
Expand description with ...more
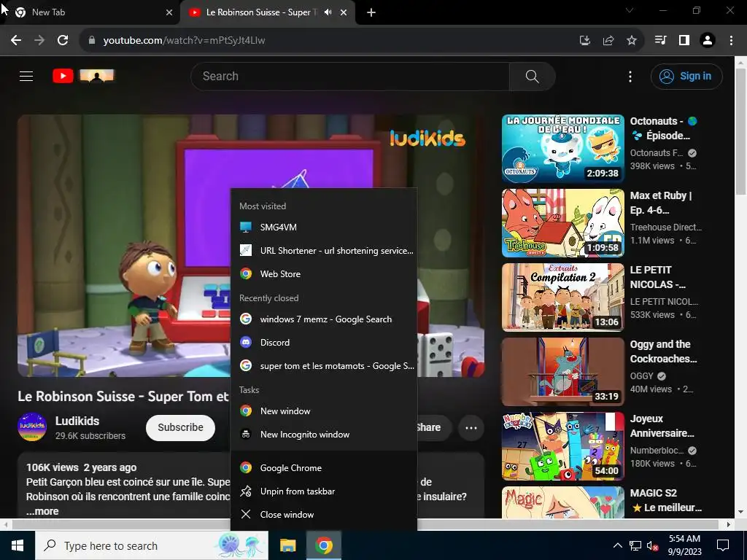coord(42,511)
